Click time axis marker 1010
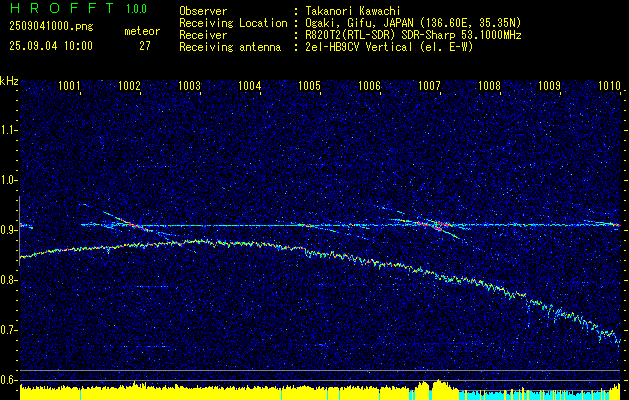 [609, 86]
